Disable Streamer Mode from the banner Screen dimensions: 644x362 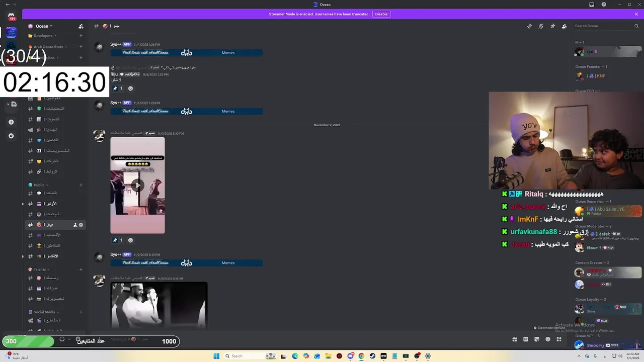381,14
